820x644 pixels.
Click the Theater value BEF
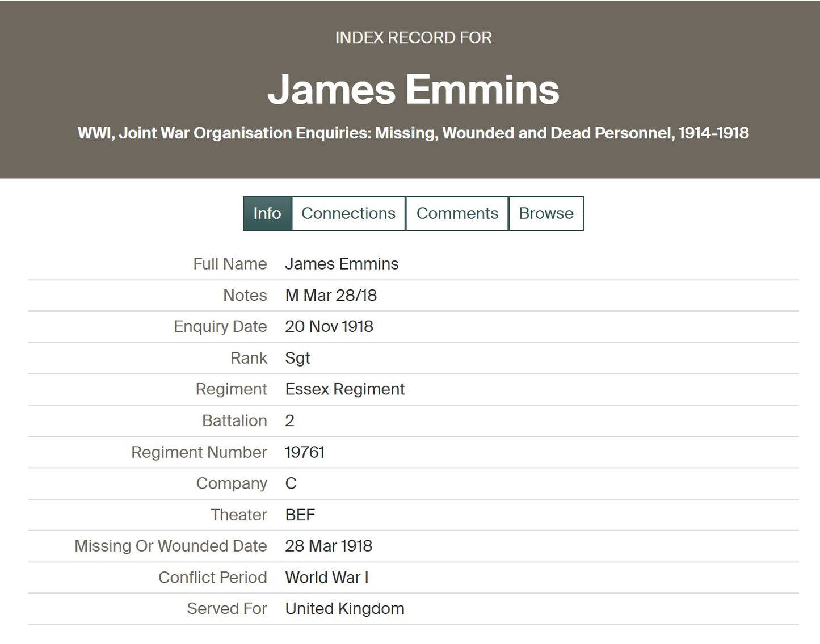click(x=300, y=515)
